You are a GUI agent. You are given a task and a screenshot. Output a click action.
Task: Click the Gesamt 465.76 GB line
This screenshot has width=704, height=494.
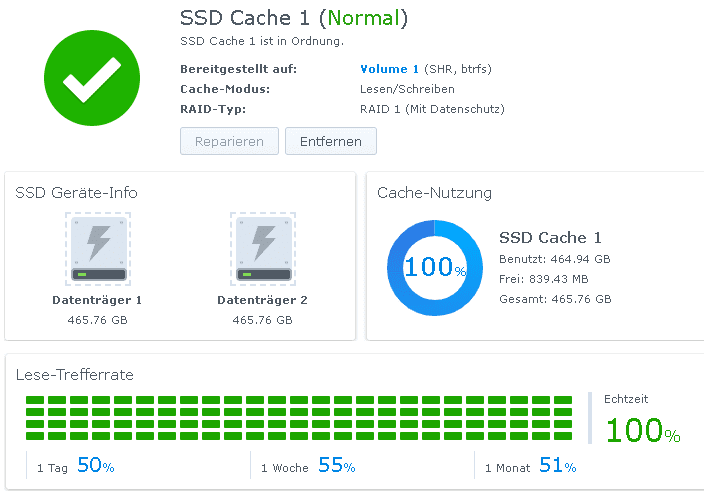(x=554, y=299)
